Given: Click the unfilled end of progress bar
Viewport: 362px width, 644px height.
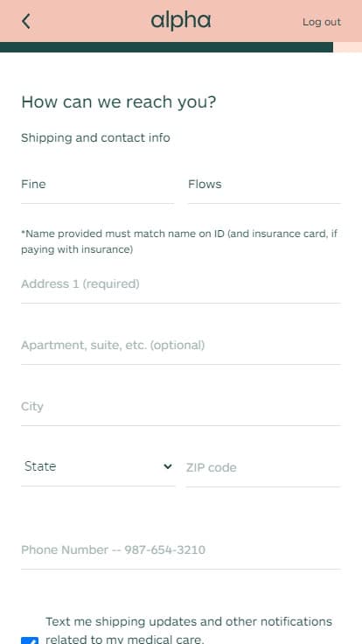Looking at the screenshot, I should pos(347,47).
